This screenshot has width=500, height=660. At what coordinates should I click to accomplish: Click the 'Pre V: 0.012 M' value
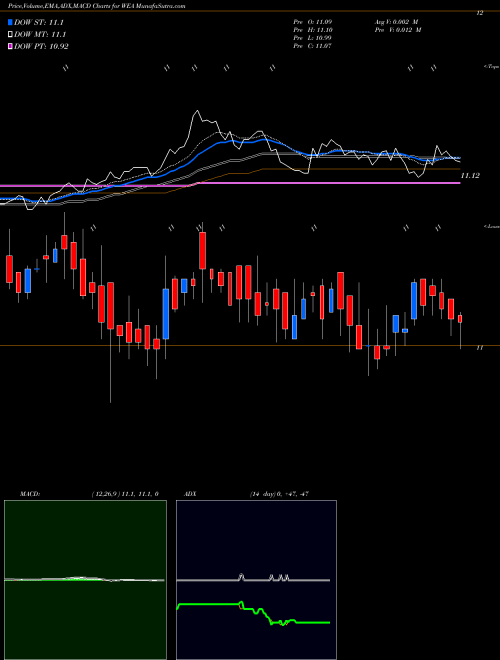(397, 30)
